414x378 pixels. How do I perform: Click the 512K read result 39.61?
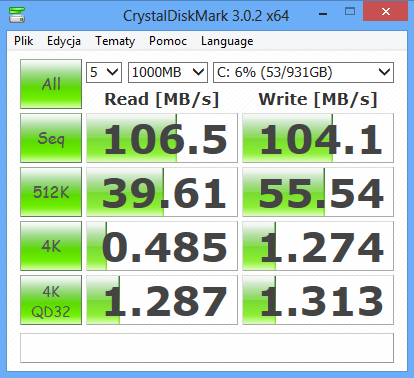point(162,192)
